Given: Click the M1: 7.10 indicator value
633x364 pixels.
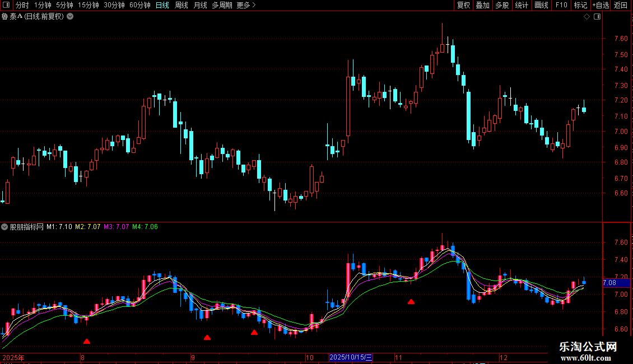Looking at the screenshot, I should click(x=59, y=227).
